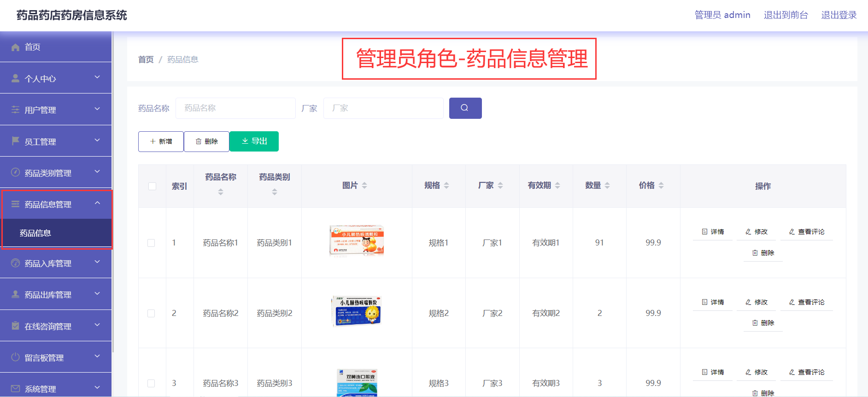
Task: Click 首页 in the breadcrumb
Action: [x=146, y=59]
